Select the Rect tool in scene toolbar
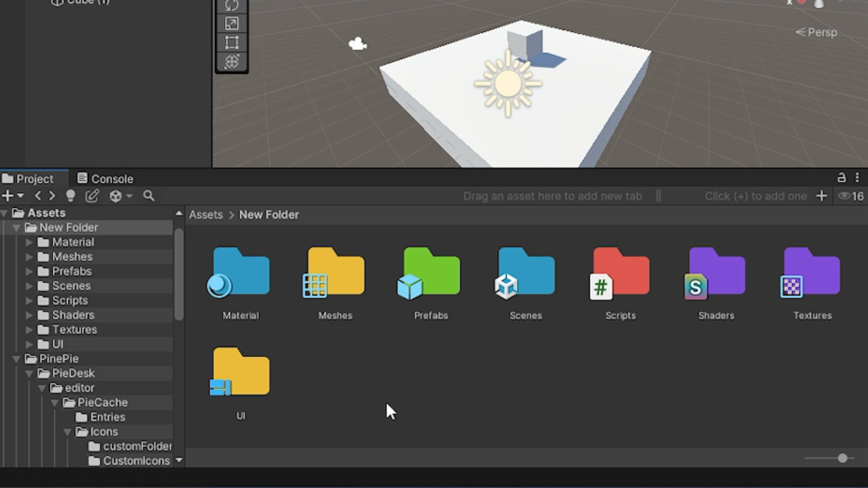Image resolution: width=868 pixels, height=488 pixels. 231,43
